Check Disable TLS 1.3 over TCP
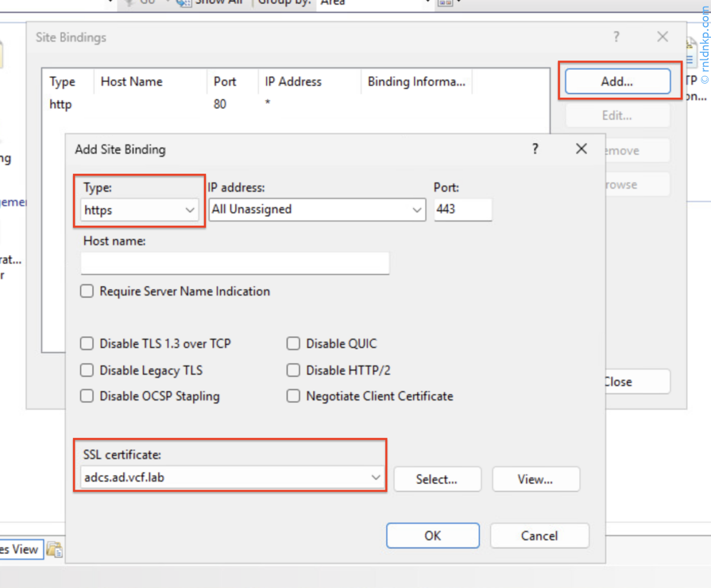This screenshot has width=711, height=588. [87, 344]
